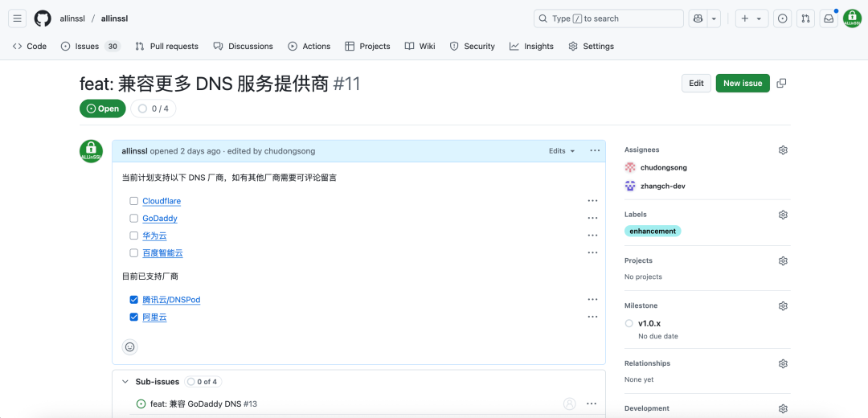Click the Edit issue title button

point(696,83)
